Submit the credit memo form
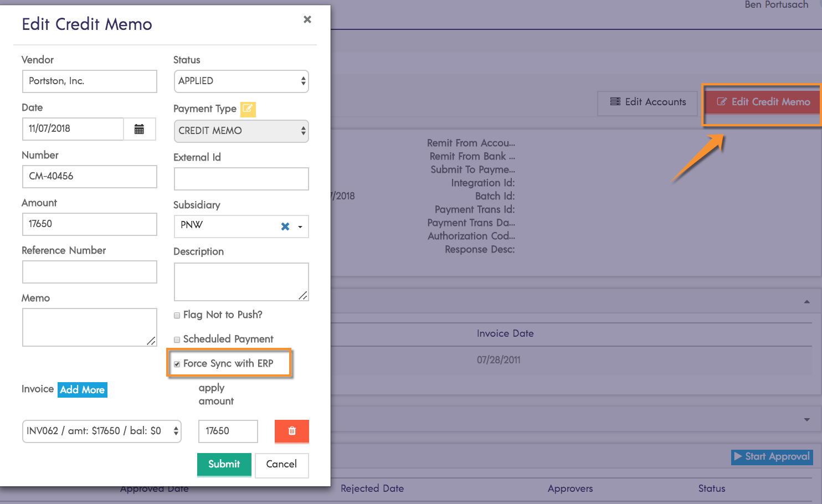This screenshot has width=822, height=504. pos(224,464)
